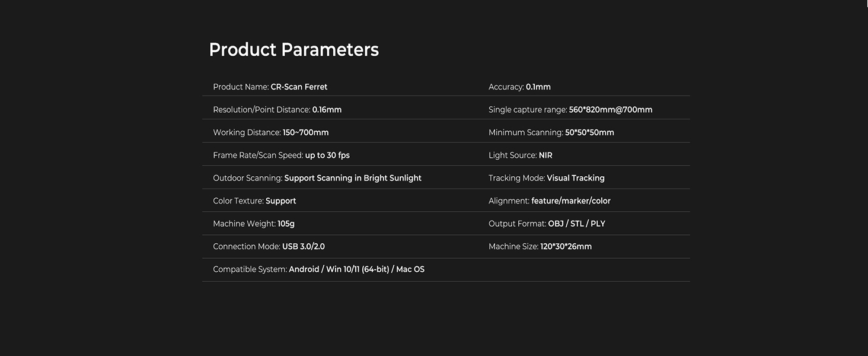868x356 pixels.
Task: Click the feature/marker/color alignment value
Action: click(570, 201)
